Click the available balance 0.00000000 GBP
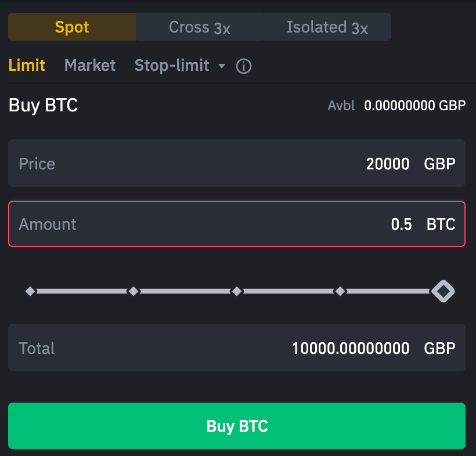The width and height of the screenshot is (476, 456). 414,106
